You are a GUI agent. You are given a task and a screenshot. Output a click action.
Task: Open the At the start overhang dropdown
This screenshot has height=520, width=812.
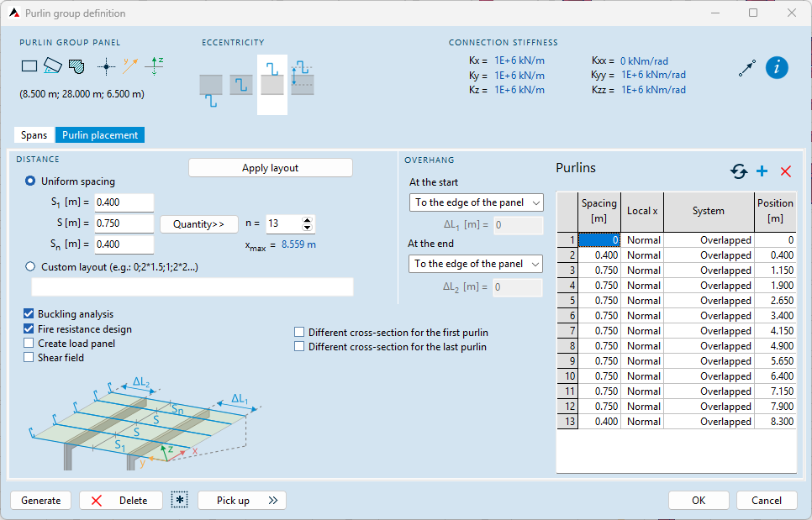[477, 202]
